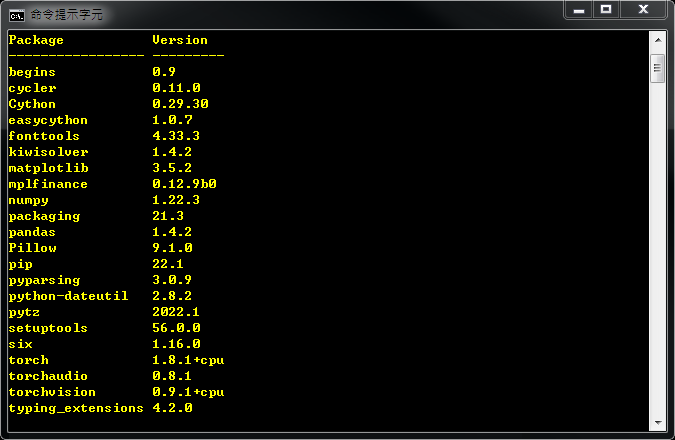Screen dimensions: 675x440
Task: Click the Pillow package name
Action: (x=32, y=248)
